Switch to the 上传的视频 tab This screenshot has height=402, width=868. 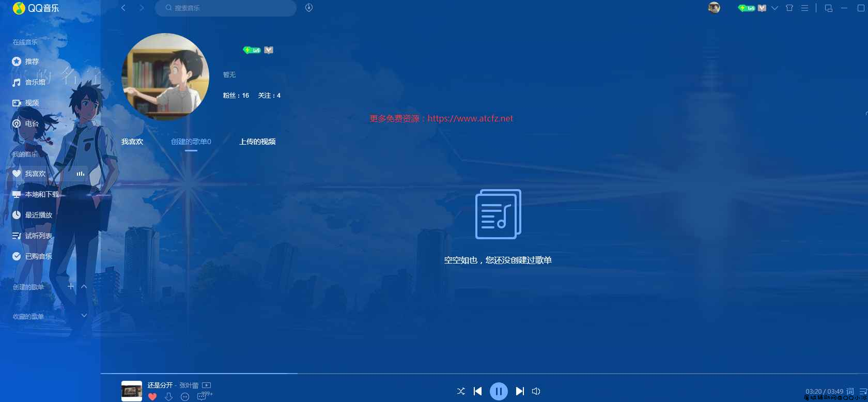pos(257,142)
